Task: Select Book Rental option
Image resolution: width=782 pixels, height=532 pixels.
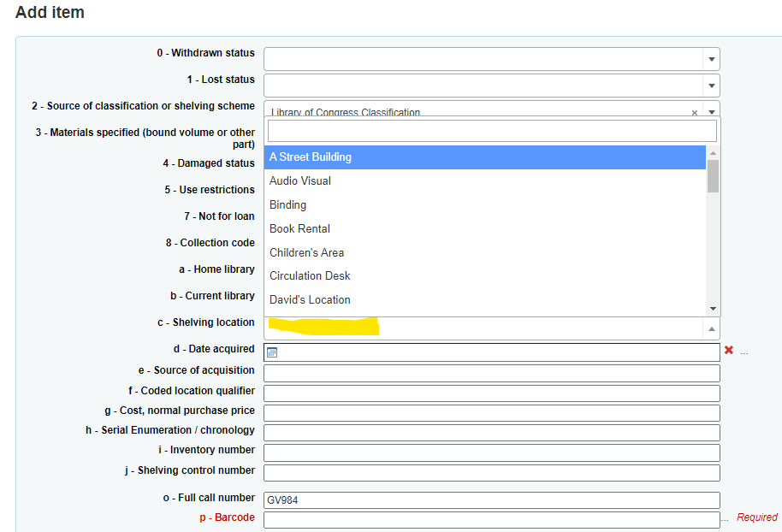Action: [x=485, y=229]
